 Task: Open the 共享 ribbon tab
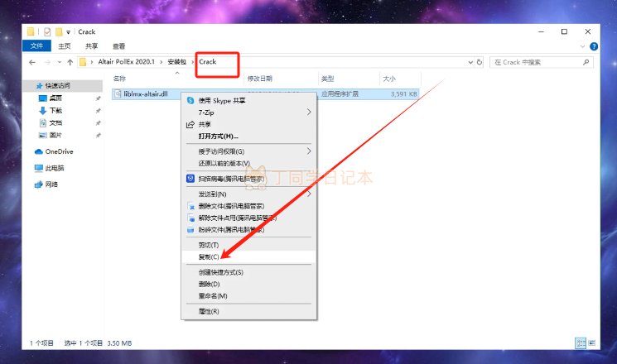tap(91, 46)
